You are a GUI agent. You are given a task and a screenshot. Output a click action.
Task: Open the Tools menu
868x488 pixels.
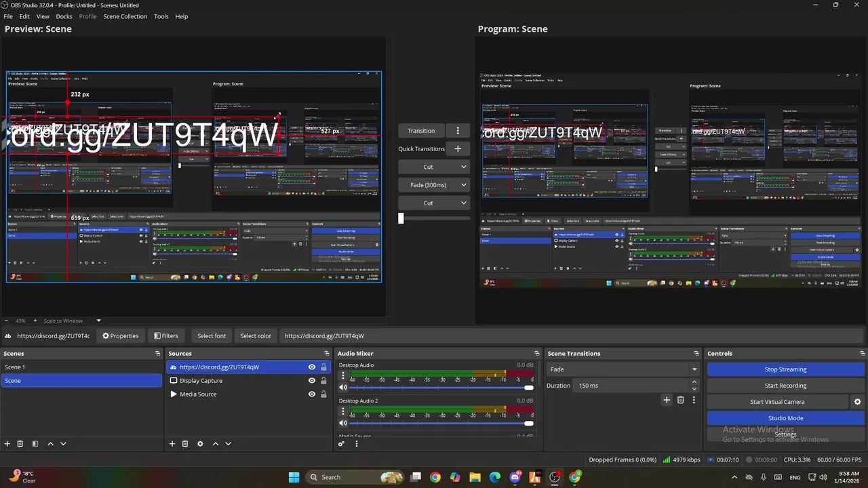(x=161, y=16)
